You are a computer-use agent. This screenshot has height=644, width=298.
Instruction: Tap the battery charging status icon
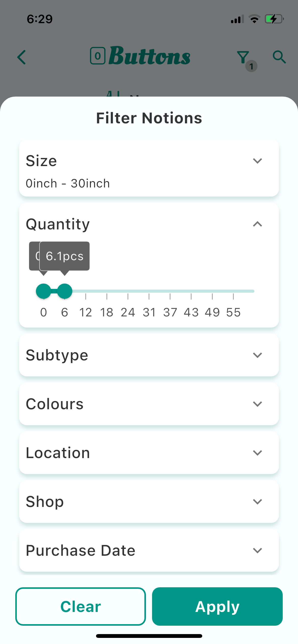[274, 19]
